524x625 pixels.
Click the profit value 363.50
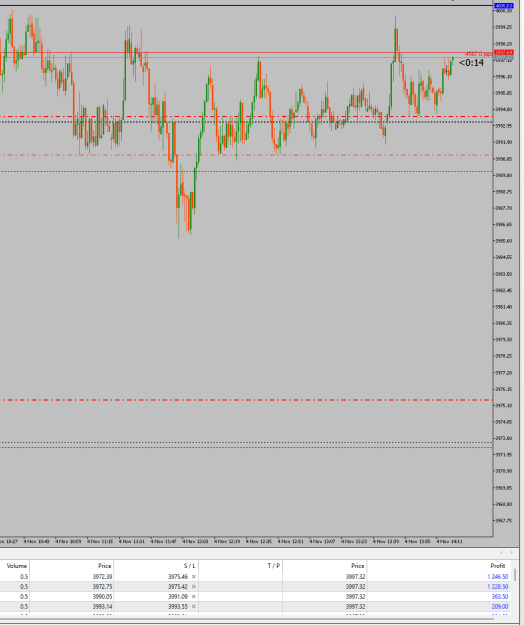tap(500, 596)
